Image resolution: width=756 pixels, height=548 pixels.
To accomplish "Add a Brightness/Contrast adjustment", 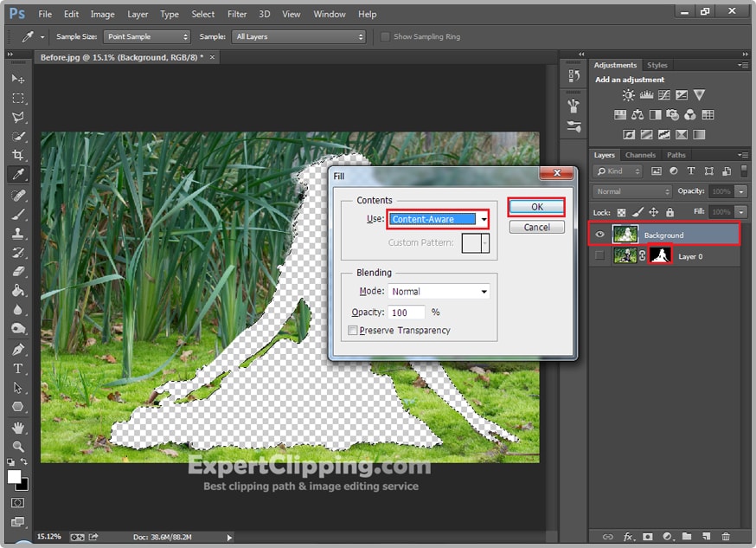I will tap(629, 95).
